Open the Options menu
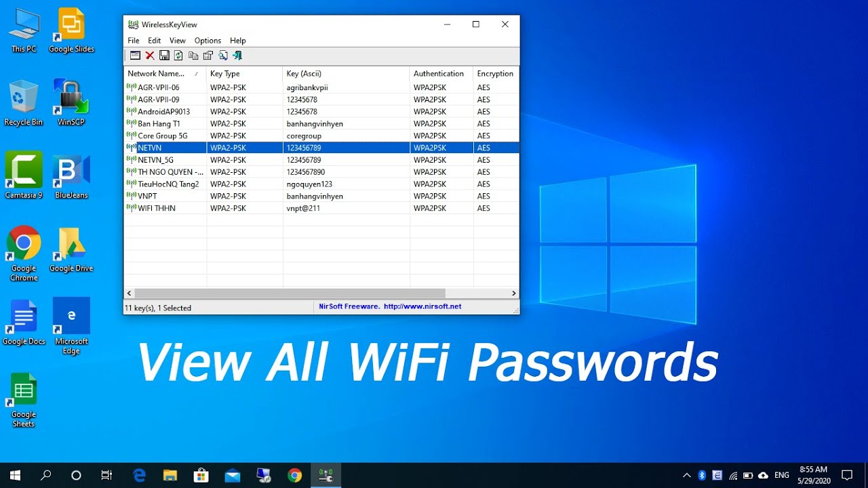868x488 pixels. click(208, 41)
